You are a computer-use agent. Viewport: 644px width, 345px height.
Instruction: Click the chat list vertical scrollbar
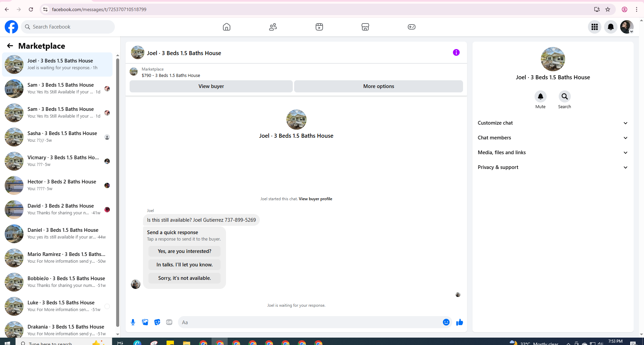[x=118, y=192]
